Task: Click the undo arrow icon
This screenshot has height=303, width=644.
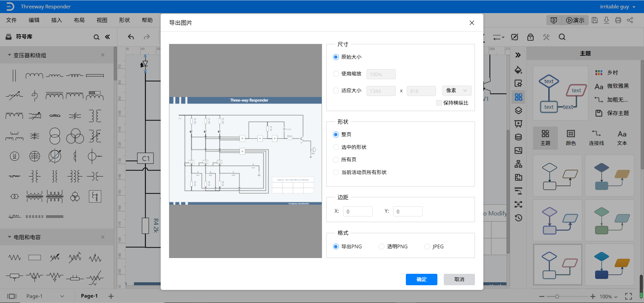Action: coord(131,37)
